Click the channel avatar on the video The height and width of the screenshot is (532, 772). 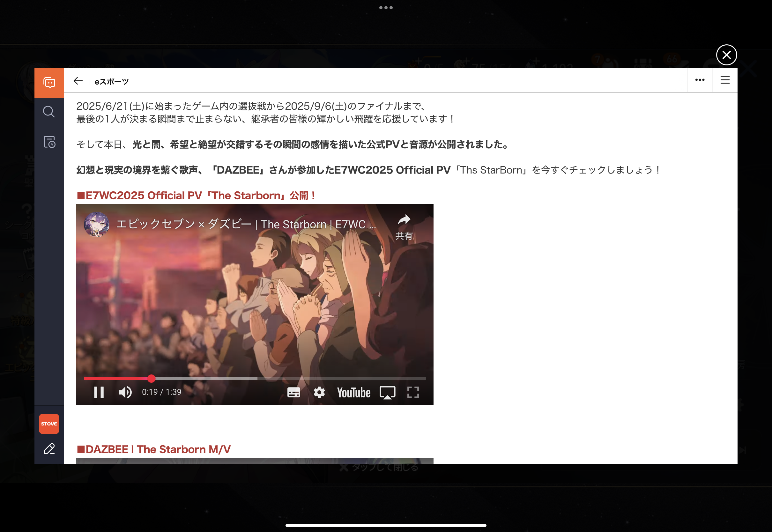point(97,224)
